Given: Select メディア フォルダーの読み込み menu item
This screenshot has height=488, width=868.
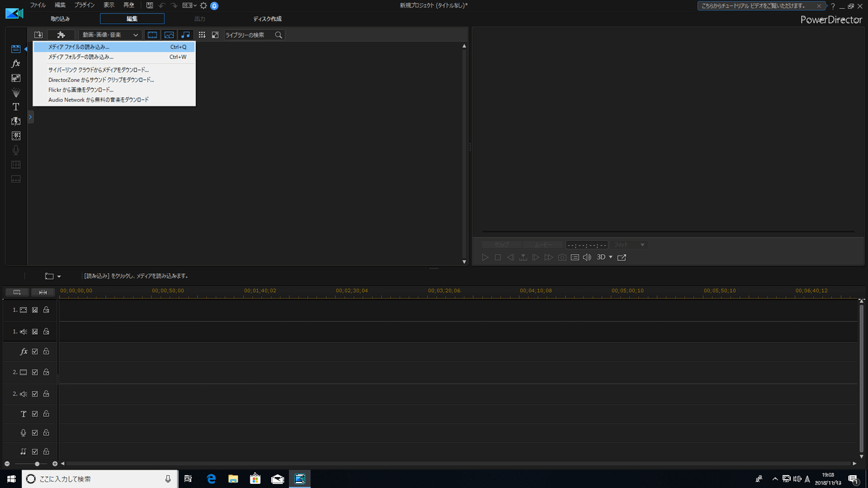Looking at the screenshot, I should tap(81, 57).
